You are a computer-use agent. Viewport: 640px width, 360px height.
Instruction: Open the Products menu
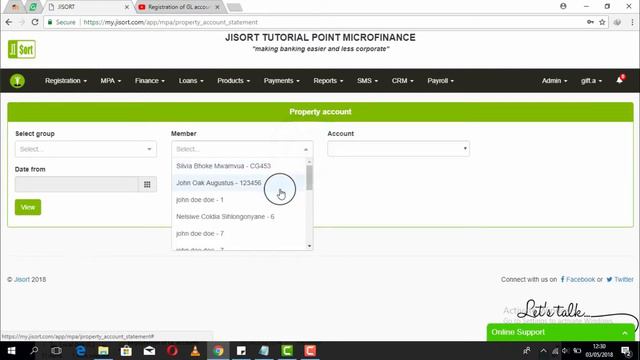click(233, 81)
